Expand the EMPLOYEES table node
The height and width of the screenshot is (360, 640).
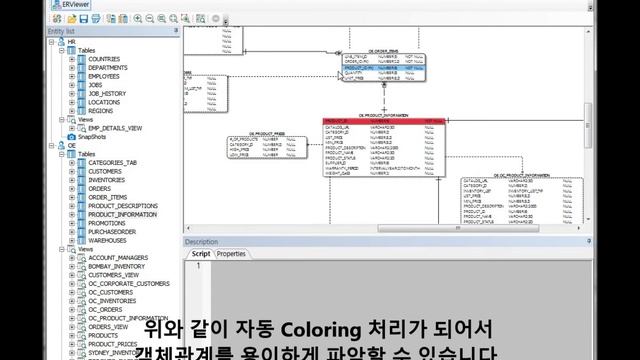[72, 76]
